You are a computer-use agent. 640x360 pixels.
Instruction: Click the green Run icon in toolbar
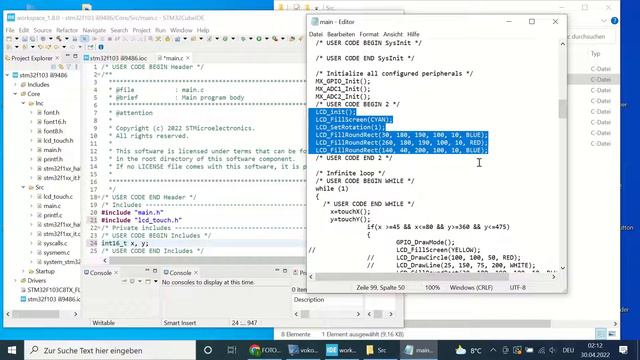(x=259, y=39)
